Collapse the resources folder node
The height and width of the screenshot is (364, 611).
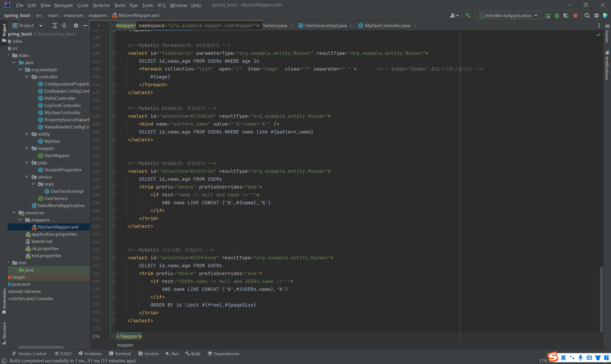point(14,213)
